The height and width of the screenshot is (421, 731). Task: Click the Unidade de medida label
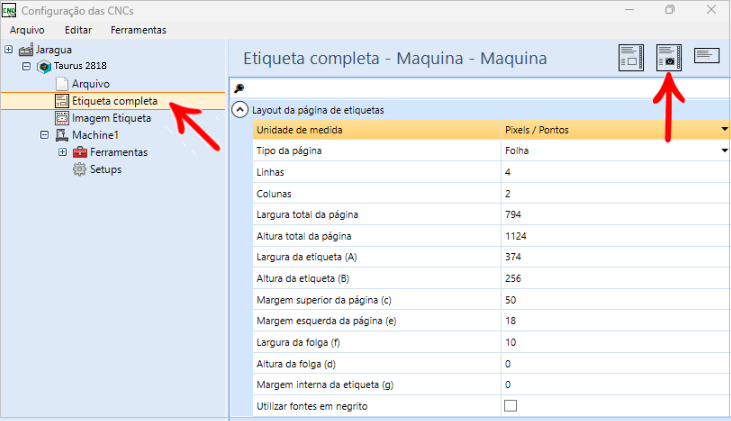click(299, 130)
